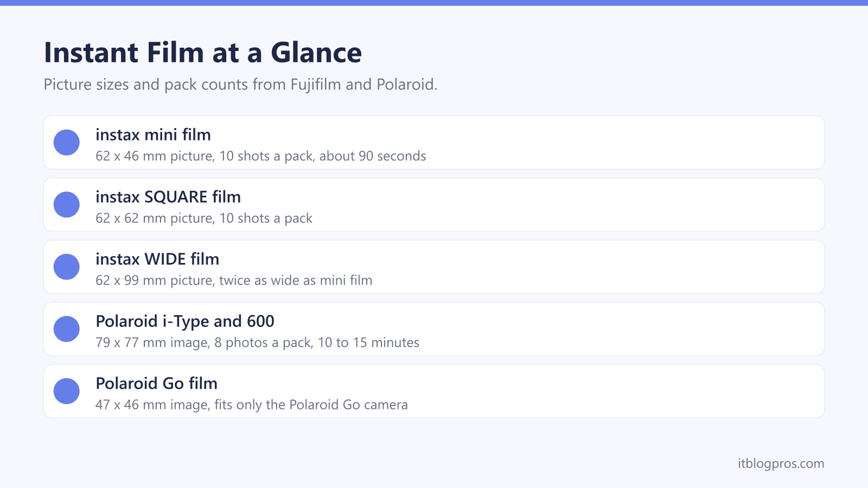Click the '79 x 77 mm image' description line
This screenshot has width=868, height=488.
[x=257, y=343]
